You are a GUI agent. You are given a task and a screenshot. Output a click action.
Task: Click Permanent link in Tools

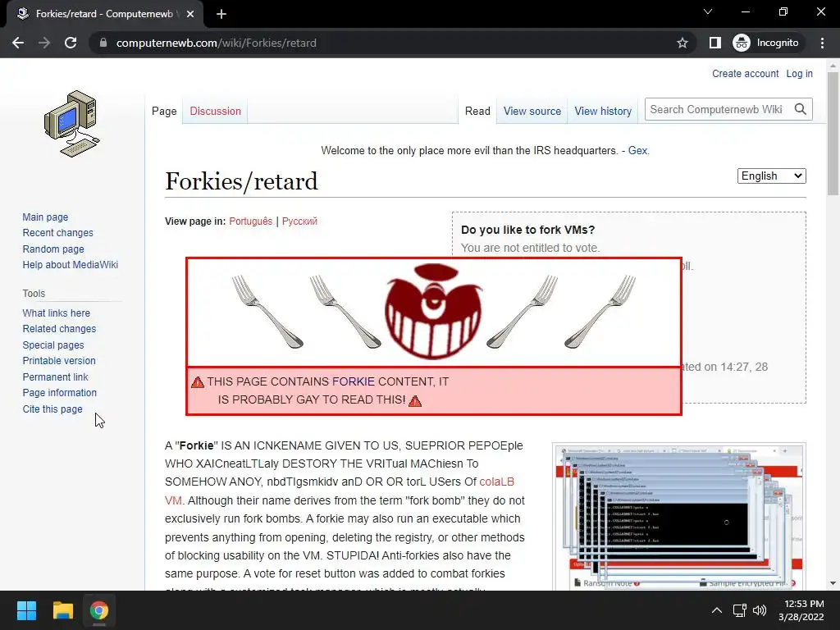(x=55, y=377)
